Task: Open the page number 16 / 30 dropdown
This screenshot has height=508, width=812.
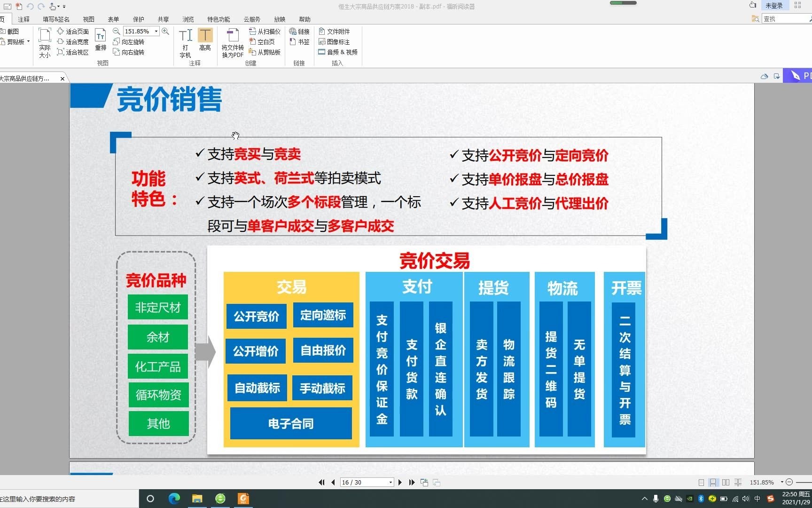Action: (390, 482)
